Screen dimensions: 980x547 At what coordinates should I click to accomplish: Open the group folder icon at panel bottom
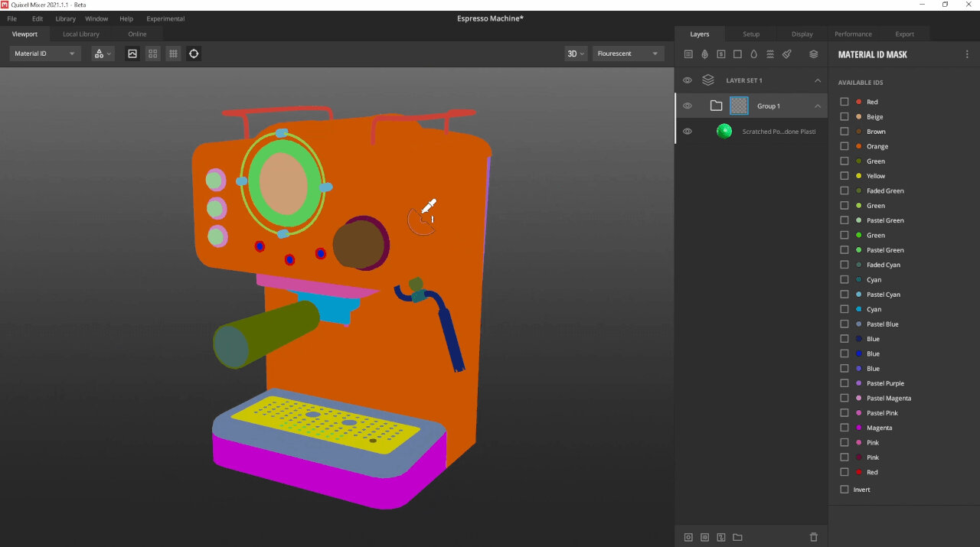[737, 537]
